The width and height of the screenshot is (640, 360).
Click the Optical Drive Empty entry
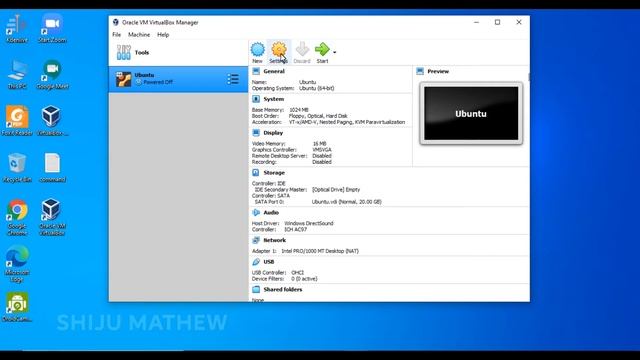[x=336, y=189]
